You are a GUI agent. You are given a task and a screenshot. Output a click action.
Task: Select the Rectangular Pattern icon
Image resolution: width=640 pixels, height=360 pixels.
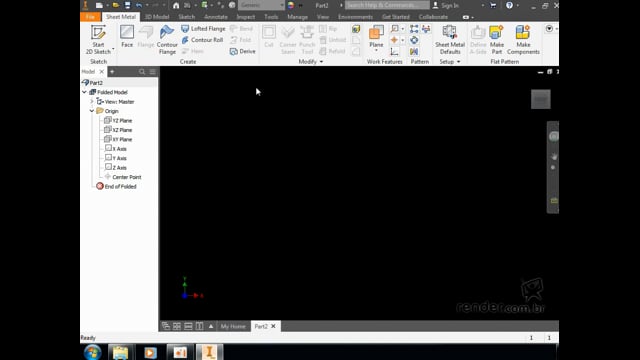[414, 29]
